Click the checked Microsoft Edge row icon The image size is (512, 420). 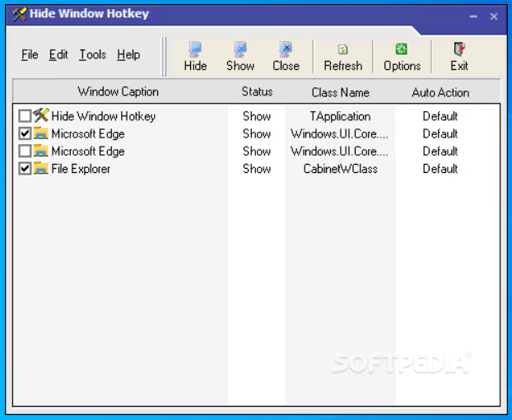pyautogui.click(x=41, y=133)
